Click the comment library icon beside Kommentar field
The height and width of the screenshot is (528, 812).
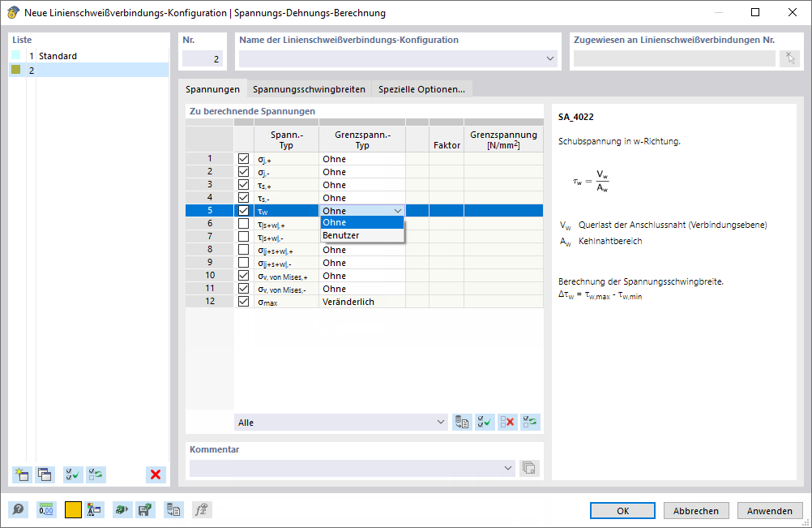coord(528,468)
